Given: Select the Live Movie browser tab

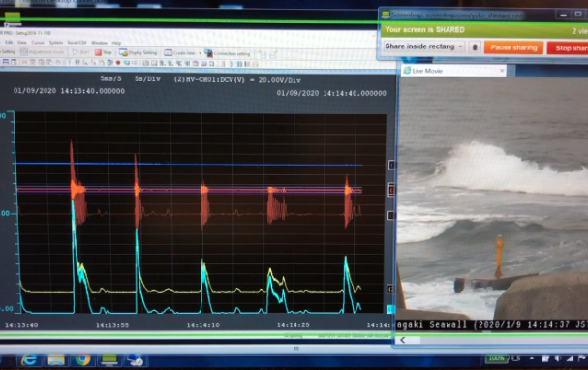Looking at the screenshot, I should point(453,71).
